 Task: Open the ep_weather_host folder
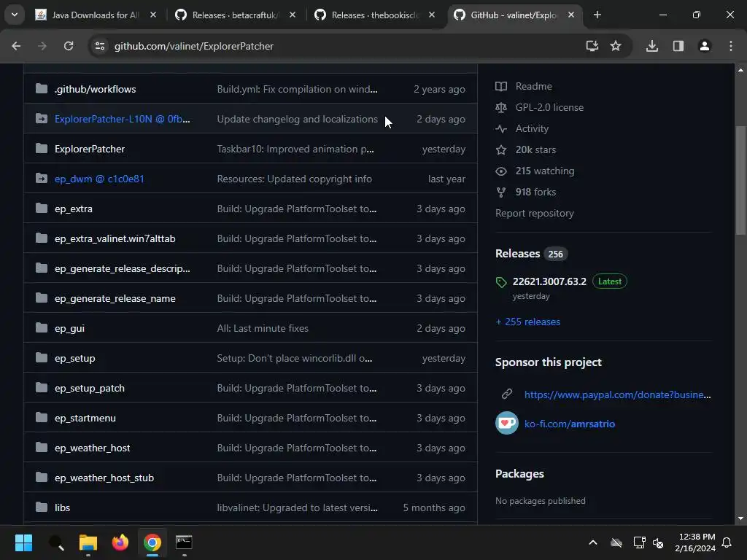pyautogui.click(x=92, y=448)
